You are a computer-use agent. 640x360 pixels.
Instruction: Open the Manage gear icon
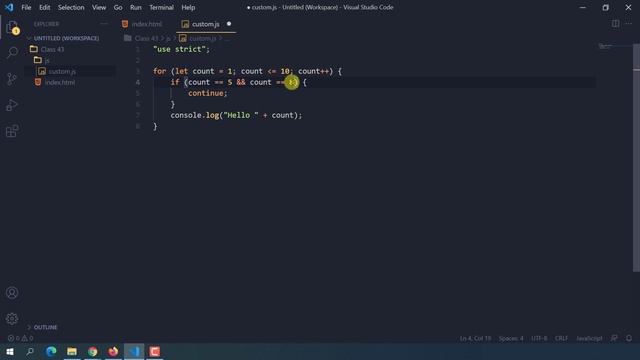[x=12, y=319]
